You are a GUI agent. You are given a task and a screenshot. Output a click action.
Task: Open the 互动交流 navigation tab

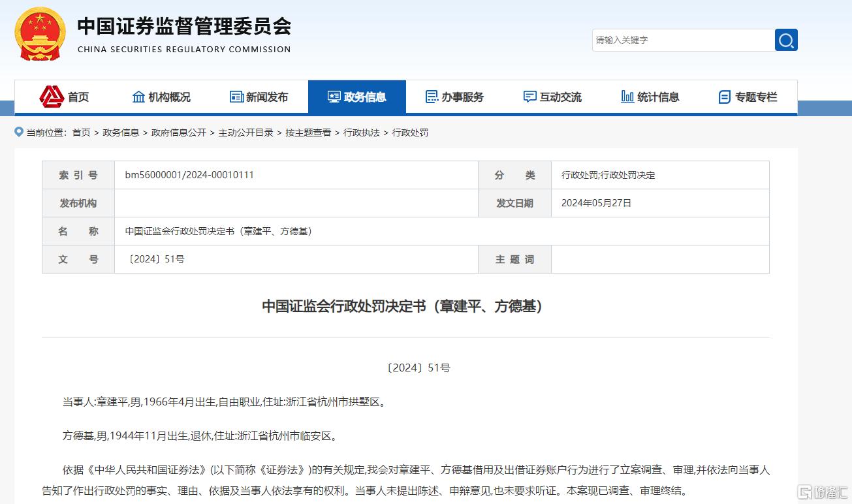tap(553, 97)
